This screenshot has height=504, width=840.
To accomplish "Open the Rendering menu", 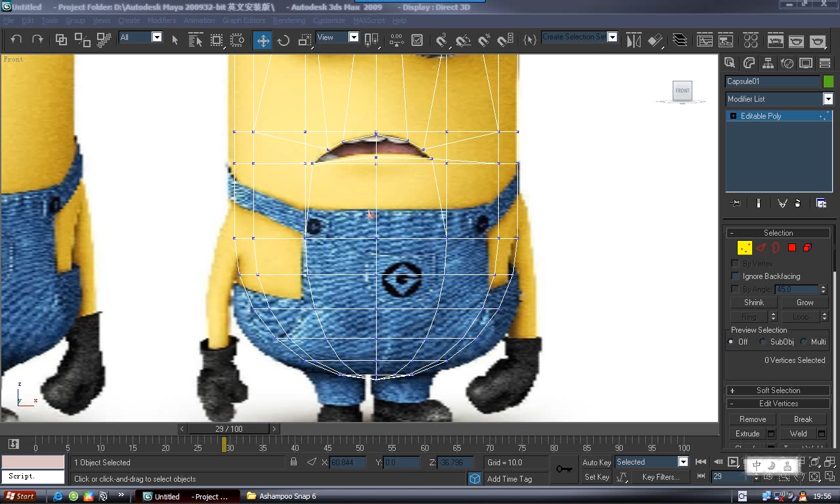I will (x=289, y=20).
